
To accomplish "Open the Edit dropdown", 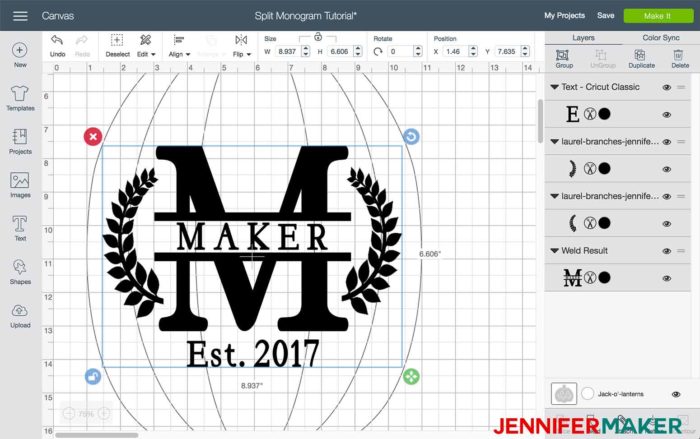I will coord(146,54).
